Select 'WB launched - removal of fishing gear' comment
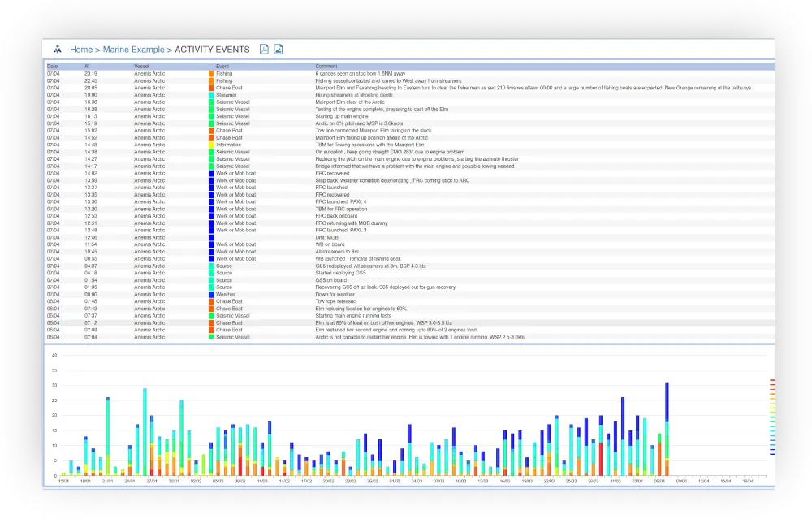 coord(358,259)
